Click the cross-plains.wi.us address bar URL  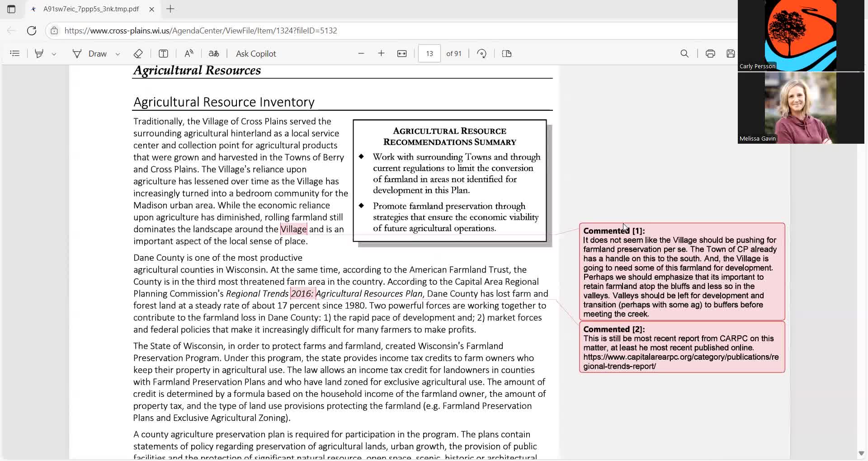(201, 31)
